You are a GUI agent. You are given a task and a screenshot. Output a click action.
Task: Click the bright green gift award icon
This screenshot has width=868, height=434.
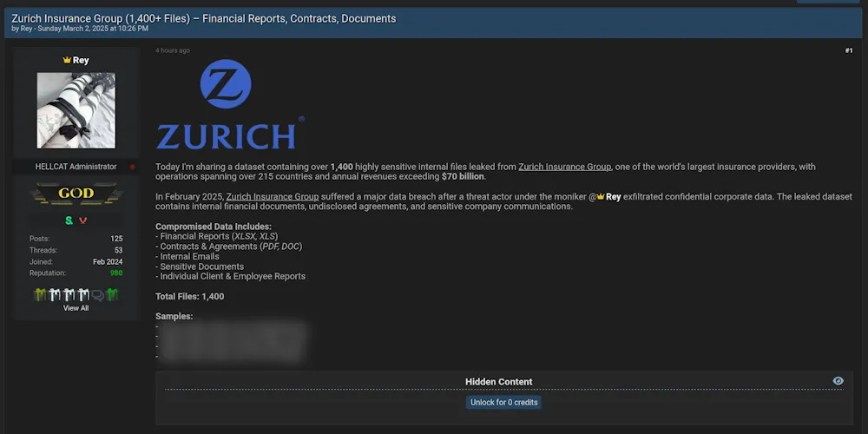click(x=112, y=294)
